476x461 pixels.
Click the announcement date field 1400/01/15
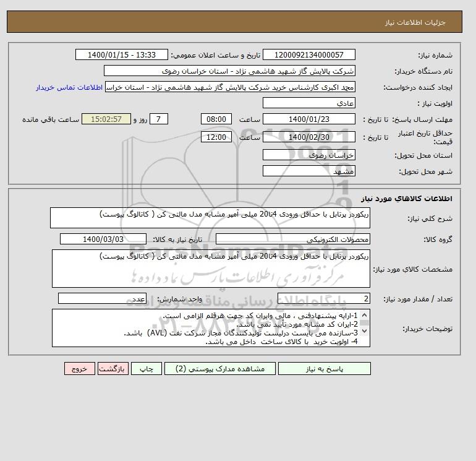point(121,54)
